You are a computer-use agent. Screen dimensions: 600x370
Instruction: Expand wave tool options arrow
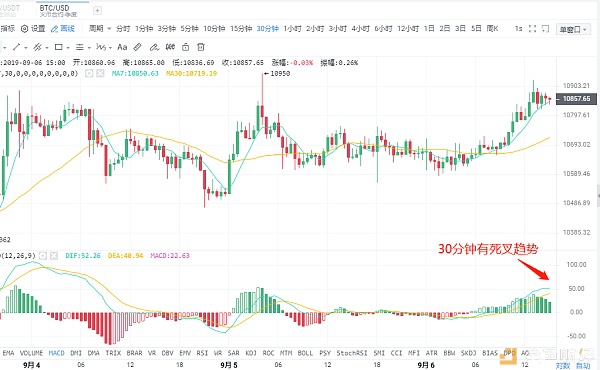[110, 48]
